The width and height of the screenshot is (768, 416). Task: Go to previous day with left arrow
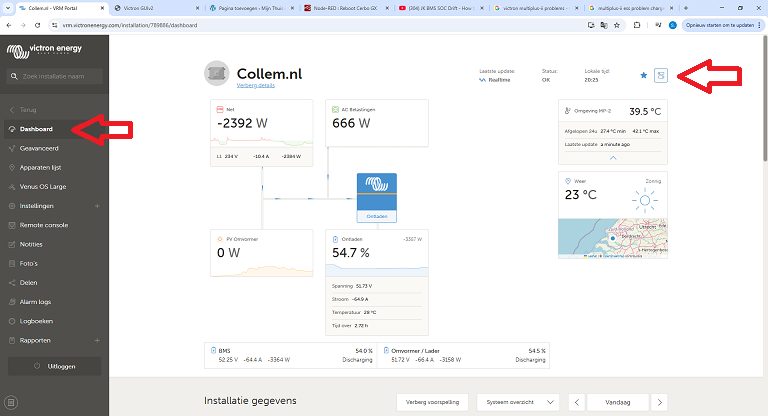577,402
